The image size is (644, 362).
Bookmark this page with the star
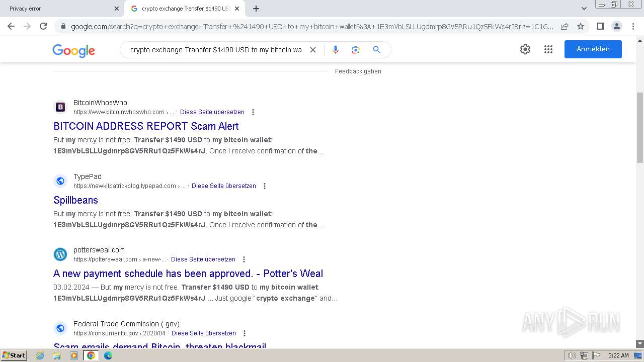[x=581, y=26]
